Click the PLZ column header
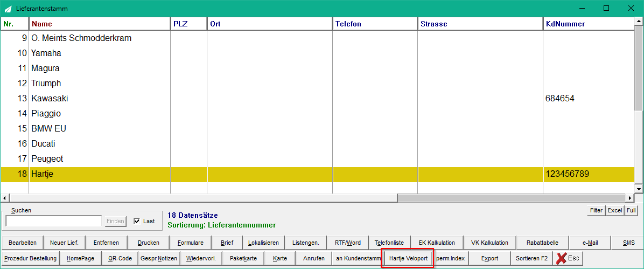Screen dimensions: 644x269 pos(189,24)
